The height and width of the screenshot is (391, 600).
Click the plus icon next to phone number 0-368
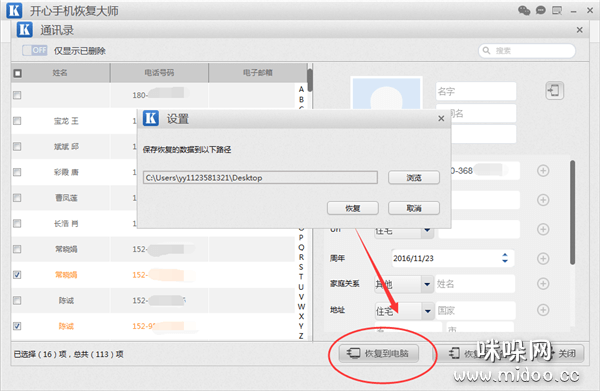click(543, 171)
